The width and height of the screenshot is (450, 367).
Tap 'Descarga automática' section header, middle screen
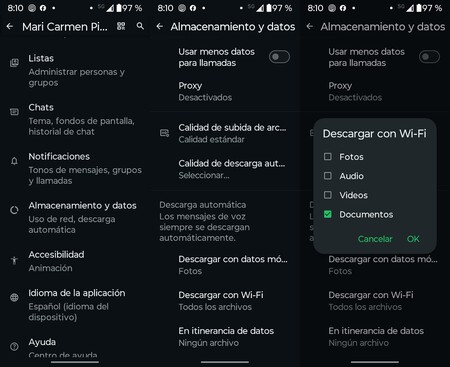coord(203,205)
